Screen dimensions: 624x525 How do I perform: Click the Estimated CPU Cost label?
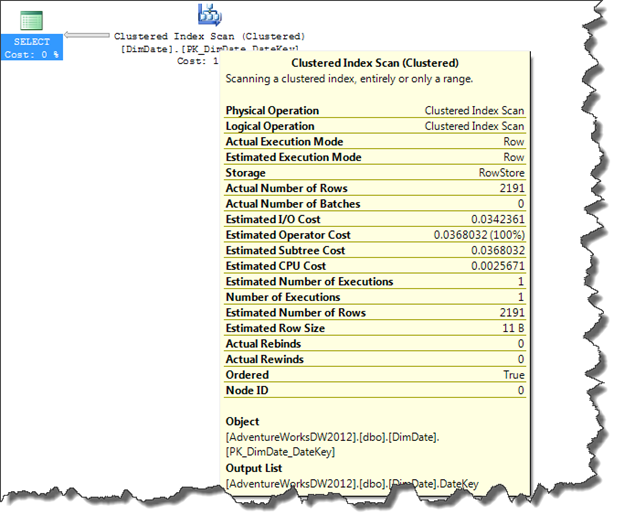tap(275, 265)
